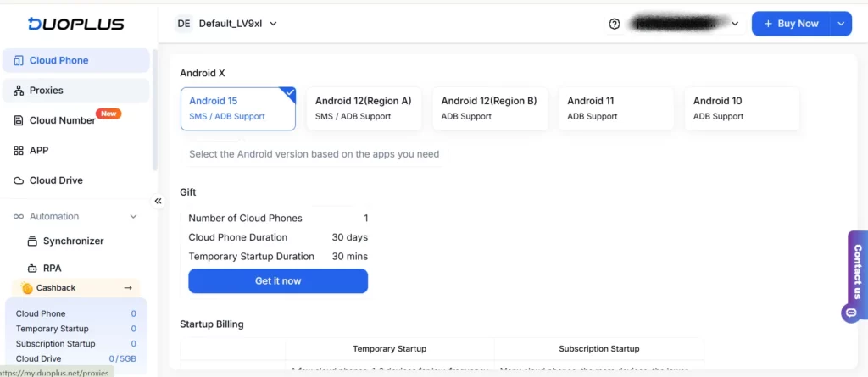The image size is (868, 377).
Task: Click the APP grid icon
Action: pyautogui.click(x=19, y=150)
